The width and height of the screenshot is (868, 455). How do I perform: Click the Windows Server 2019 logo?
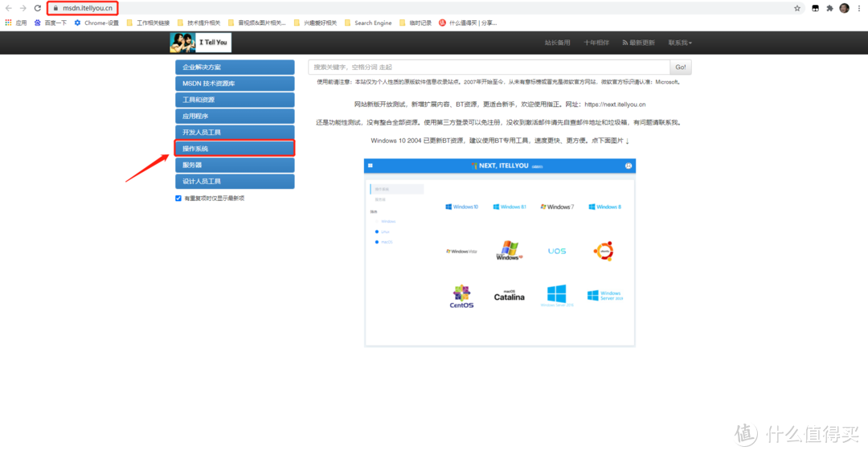tap(604, 296)
